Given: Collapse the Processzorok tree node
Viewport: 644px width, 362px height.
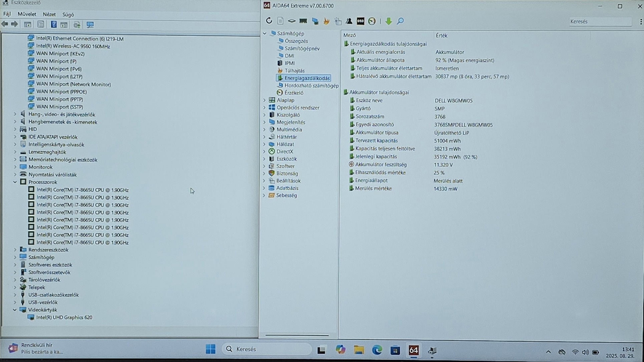Looking at the screenshot, I should click(15, 182).
